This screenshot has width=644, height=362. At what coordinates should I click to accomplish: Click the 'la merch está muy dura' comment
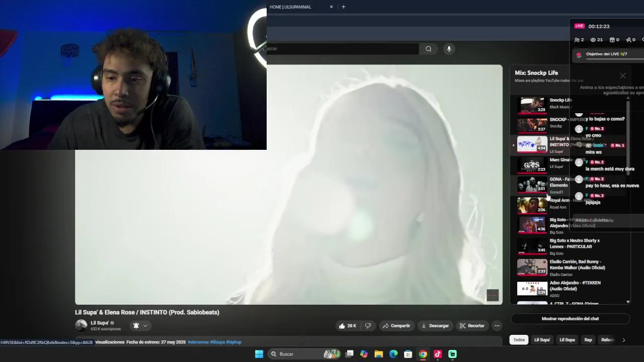[610, 169]
